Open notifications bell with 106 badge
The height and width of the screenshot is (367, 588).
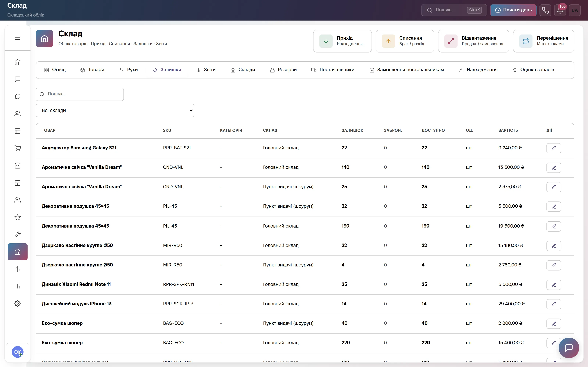pyautogui.click(x=560, y=10)
